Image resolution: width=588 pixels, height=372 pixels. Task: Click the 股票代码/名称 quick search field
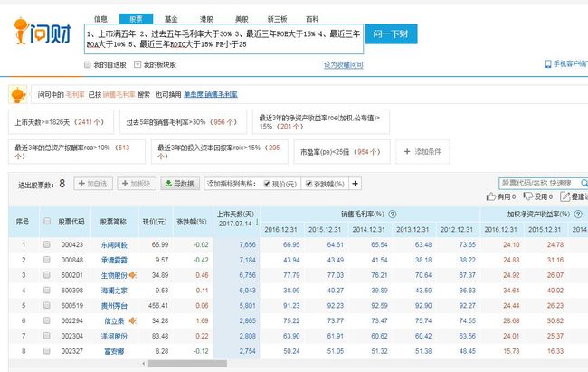point(538,183)
